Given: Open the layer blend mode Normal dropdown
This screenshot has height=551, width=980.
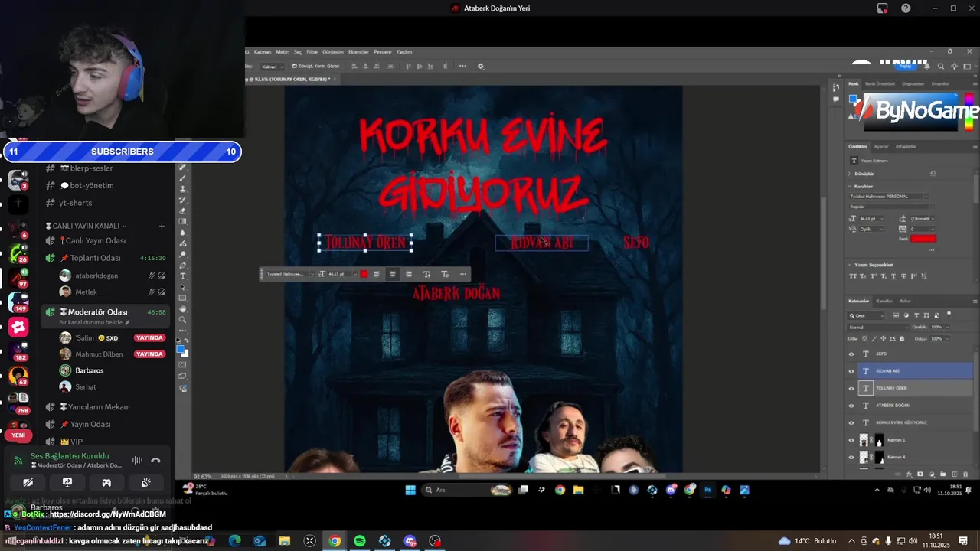Looking at the screenshot, I should click(x=877, y=327).
